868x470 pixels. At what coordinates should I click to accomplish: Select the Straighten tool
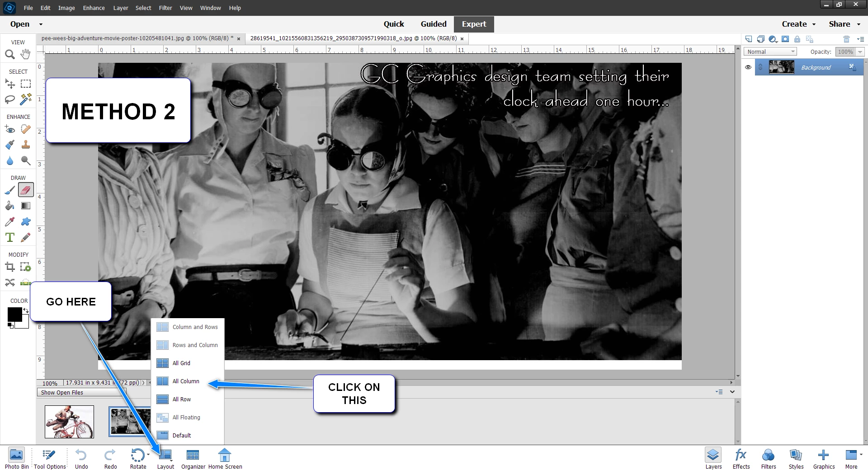point(26,283)
